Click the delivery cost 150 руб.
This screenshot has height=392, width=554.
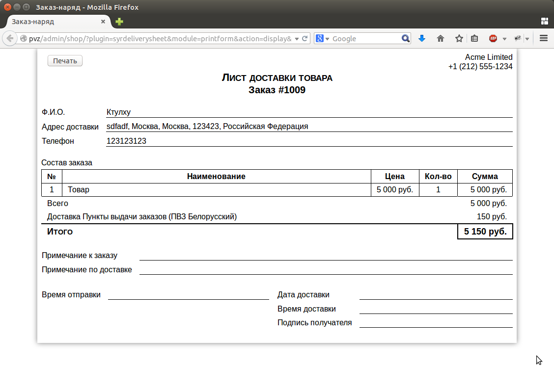492,217
